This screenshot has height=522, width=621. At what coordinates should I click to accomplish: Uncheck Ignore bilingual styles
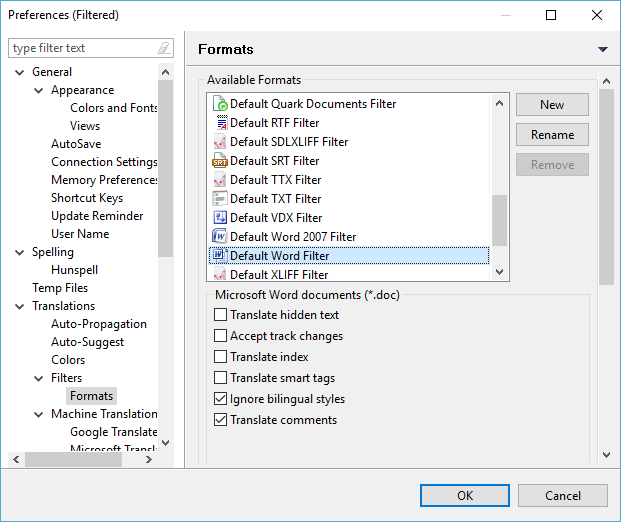pyautogui.click(x=220, y=399)
